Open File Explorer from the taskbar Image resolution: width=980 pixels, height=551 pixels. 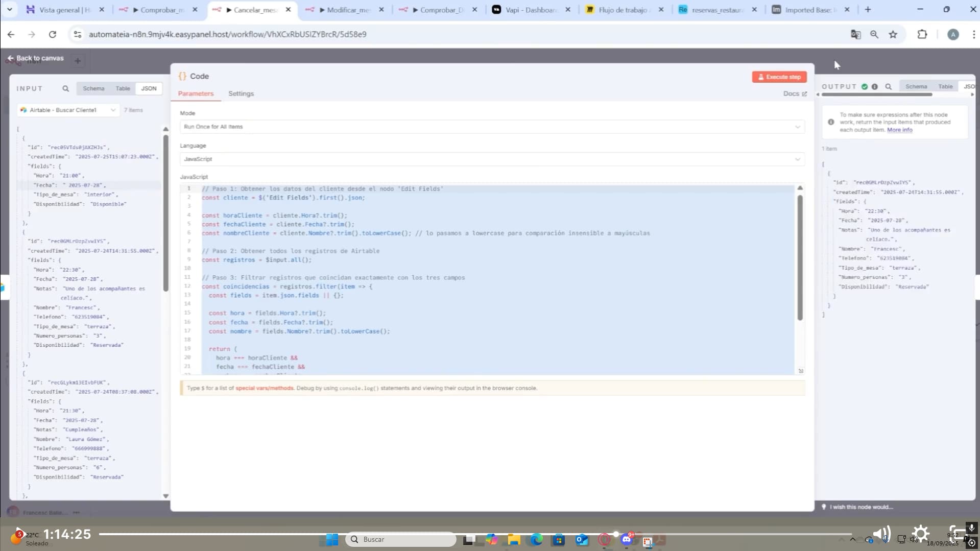pos(514,539)
